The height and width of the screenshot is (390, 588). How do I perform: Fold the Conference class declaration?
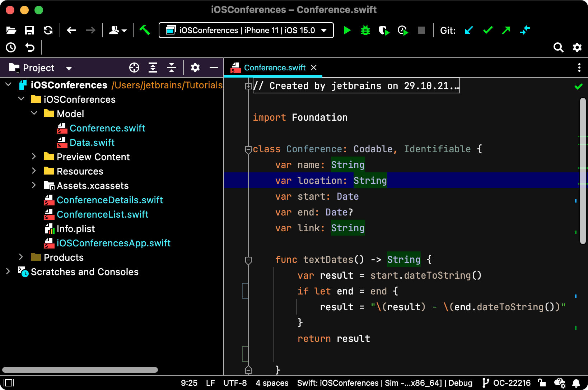click(x=248, y=149)
